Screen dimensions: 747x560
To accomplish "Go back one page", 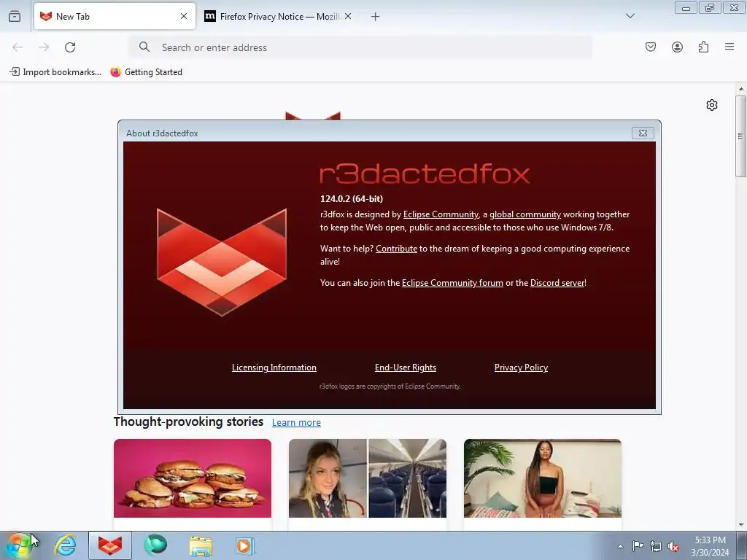I will pos(18,47).
